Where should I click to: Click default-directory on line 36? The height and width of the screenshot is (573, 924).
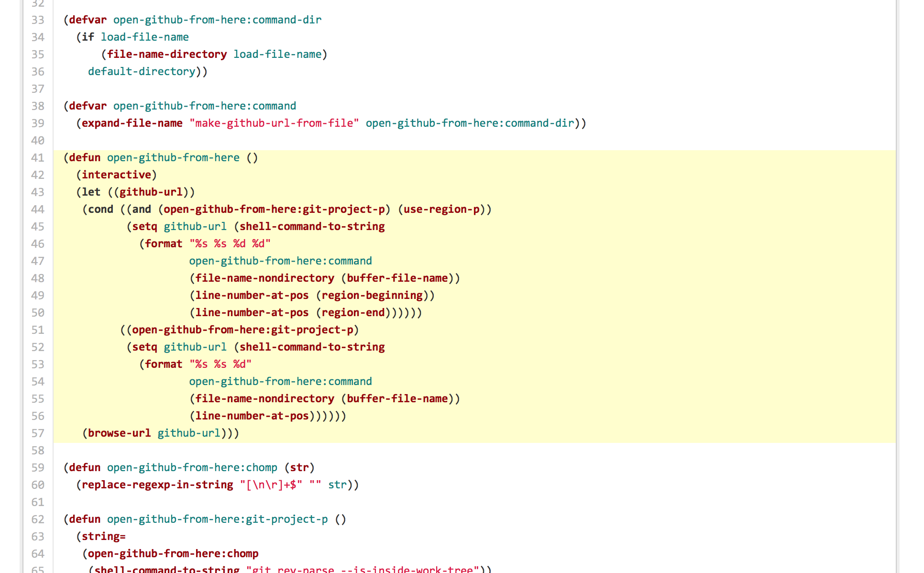[x=142, y=72]
